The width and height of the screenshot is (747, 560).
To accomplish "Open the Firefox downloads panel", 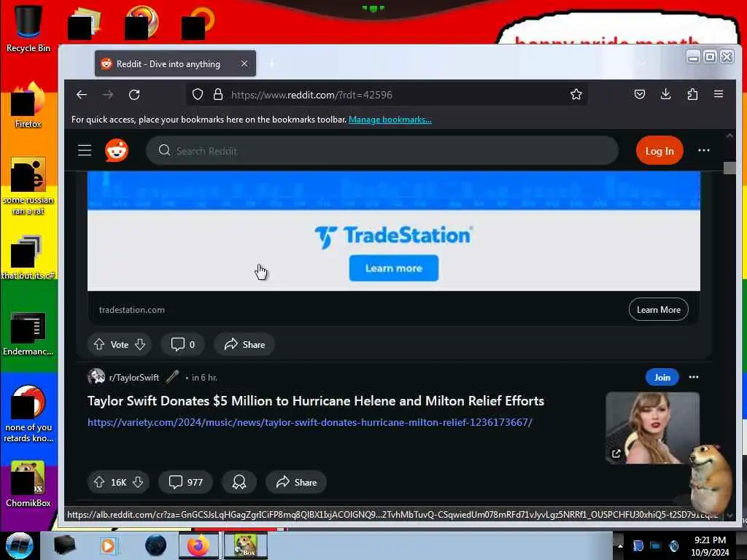I will [x=666, y=94].
